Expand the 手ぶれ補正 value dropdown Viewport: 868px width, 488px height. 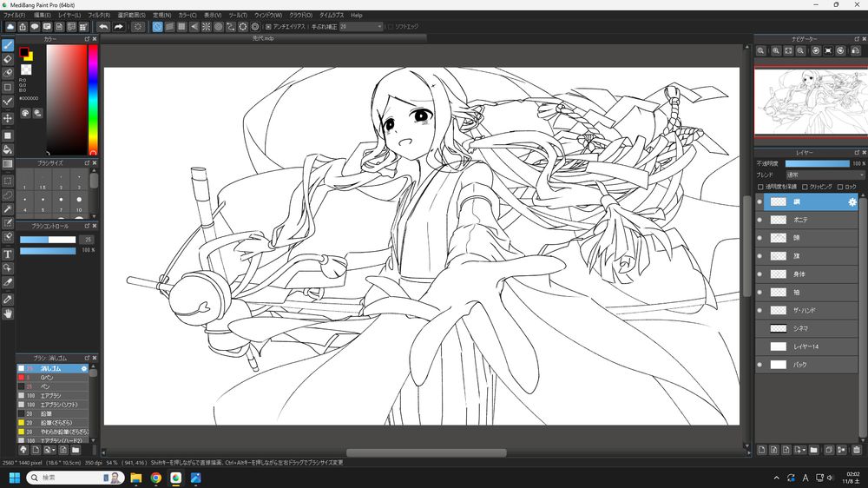[x=379, y=27]
